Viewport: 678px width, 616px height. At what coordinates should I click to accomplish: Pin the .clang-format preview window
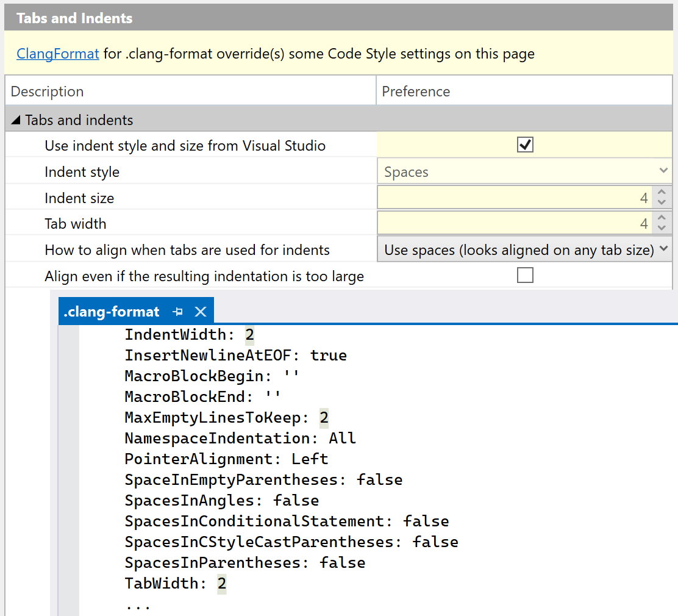[x=178, y=311]
